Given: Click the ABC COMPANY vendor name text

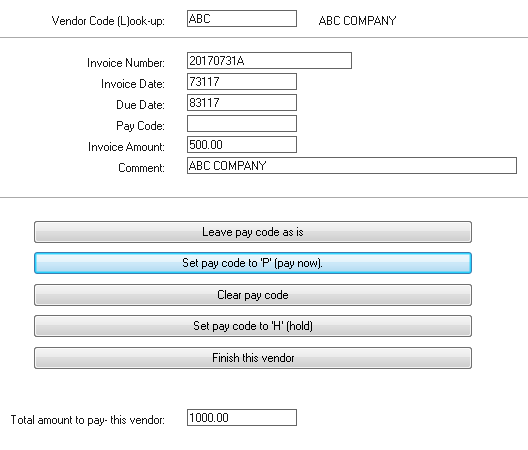Looking at the screenshot, I should pos(357,21).
